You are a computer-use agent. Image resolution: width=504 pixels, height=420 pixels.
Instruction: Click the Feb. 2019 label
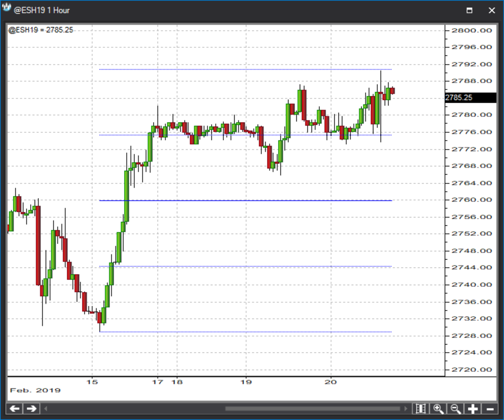point(35,391)
